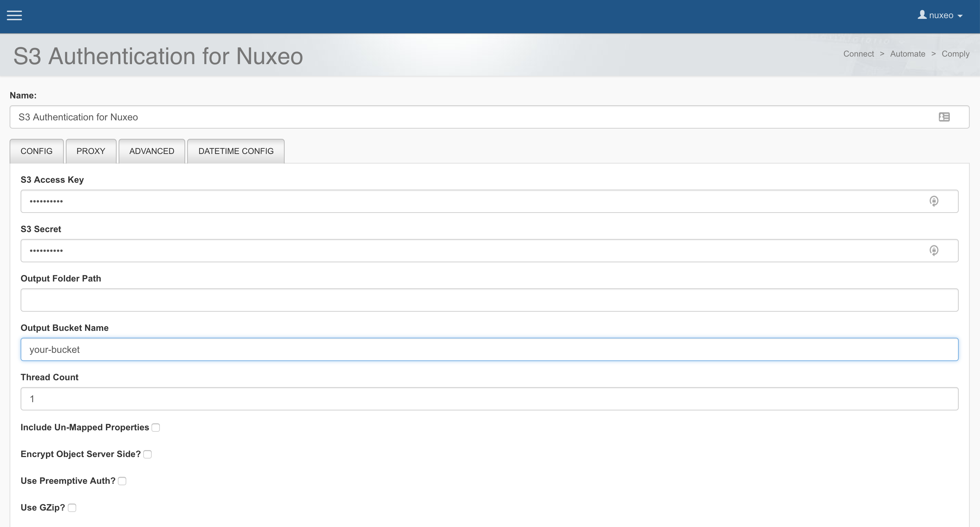Check the Use Preemptive Auth option

click(x=122, y=481)
